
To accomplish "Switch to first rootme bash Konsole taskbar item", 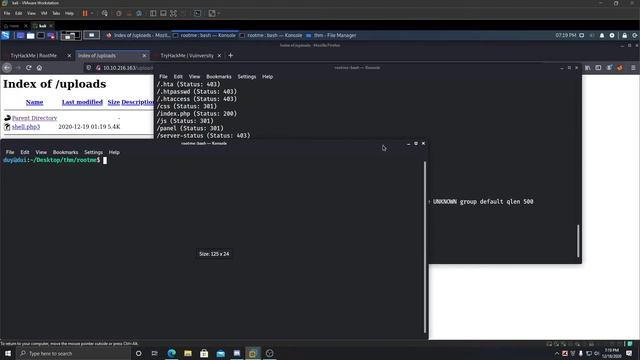I will (204, 36).
